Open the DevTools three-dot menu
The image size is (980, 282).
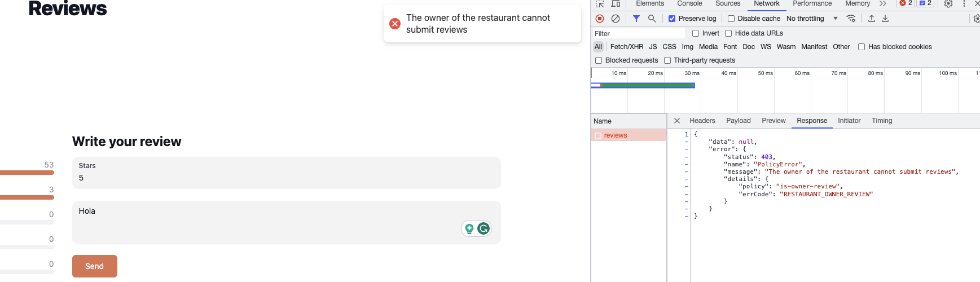tap(964, 4)
